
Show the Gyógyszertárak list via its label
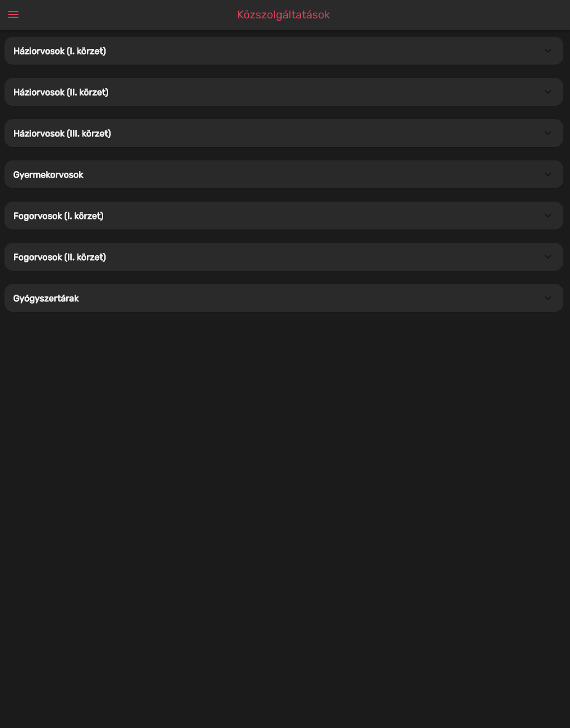(46, 299)
